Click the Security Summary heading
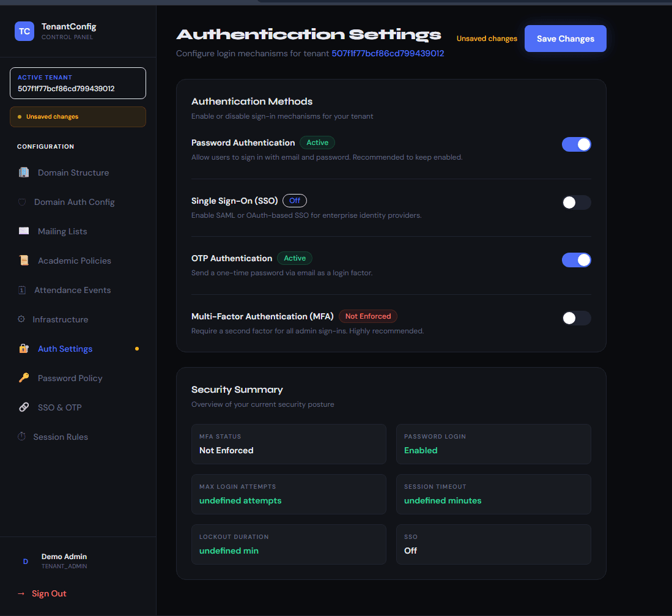 click(x=237, y=389)
